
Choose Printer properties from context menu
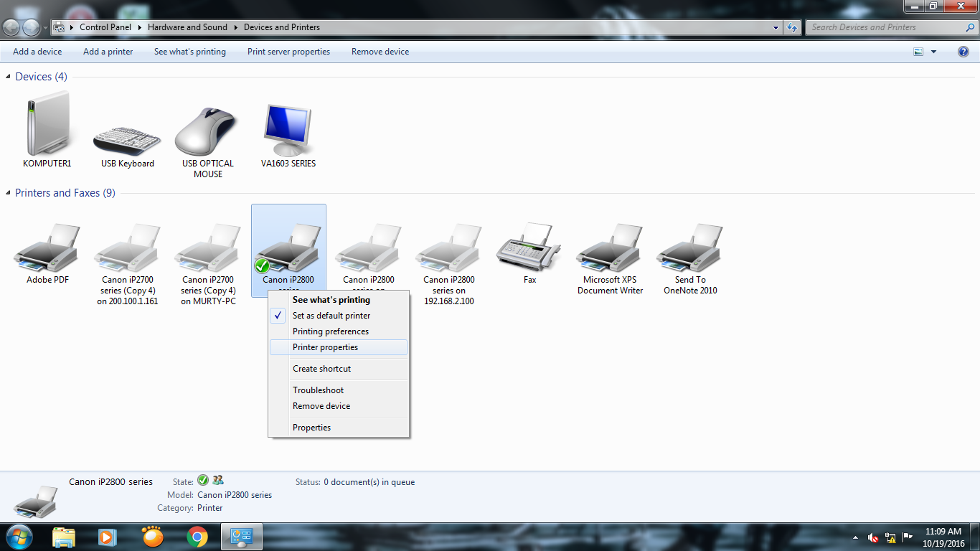click(x=326, y=347)
